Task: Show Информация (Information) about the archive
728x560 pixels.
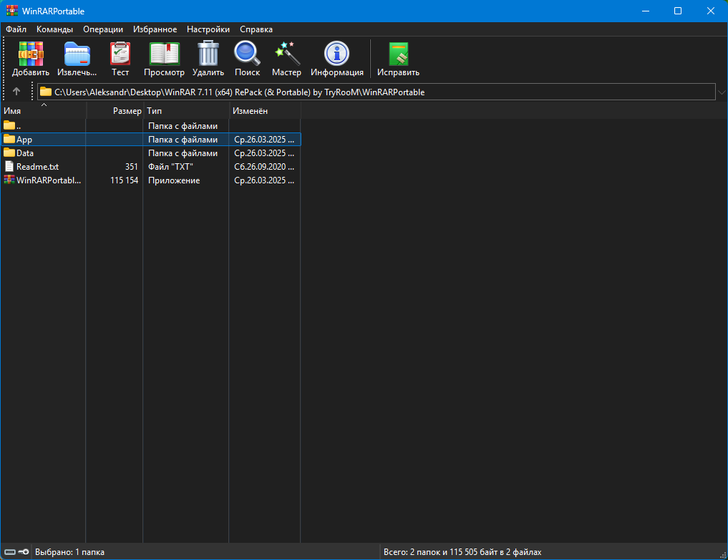Action: tap(336, 59)
